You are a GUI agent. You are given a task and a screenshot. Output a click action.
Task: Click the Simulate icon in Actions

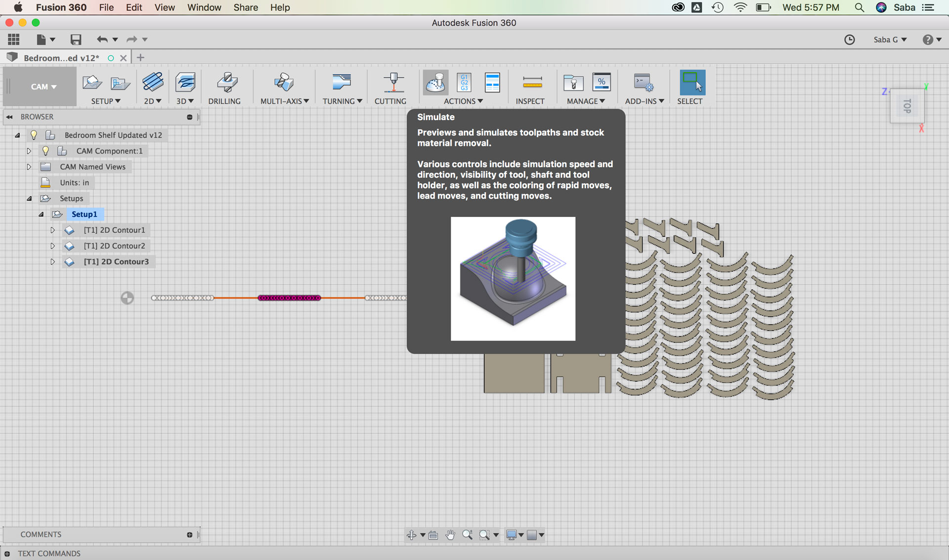(x=435, y=83)
